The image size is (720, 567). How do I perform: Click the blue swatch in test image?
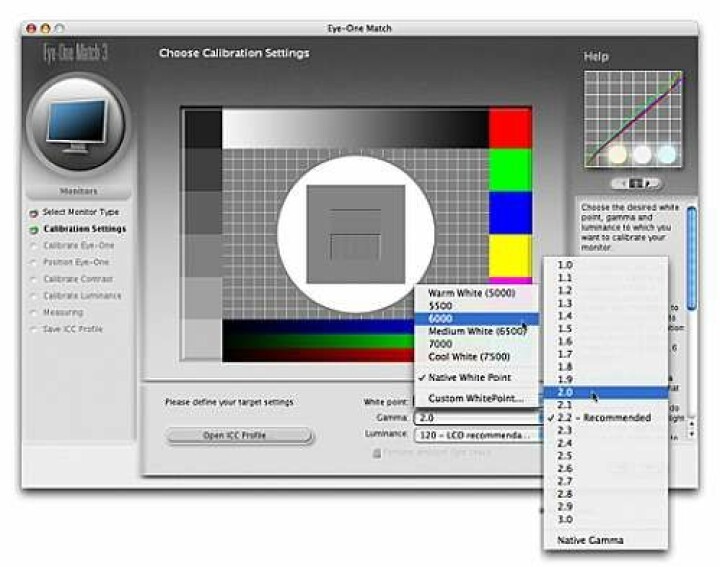[x=510, y=213]
